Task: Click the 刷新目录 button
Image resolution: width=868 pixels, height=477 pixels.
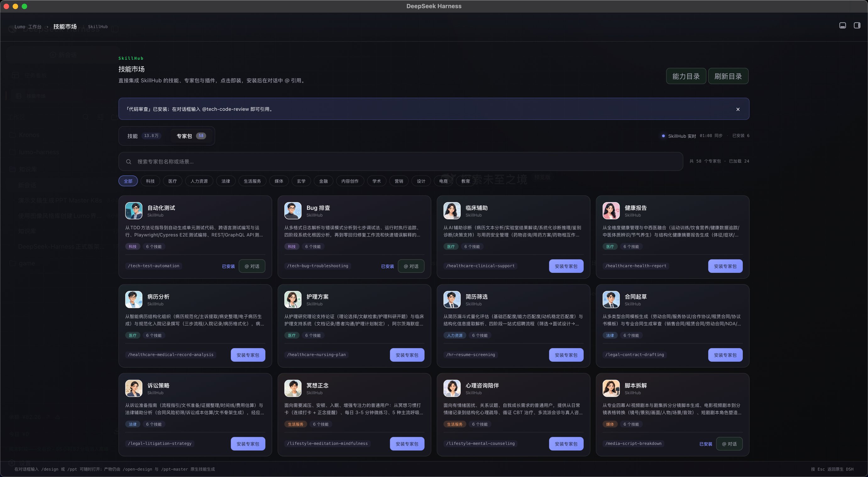Action: (x=728, y=76)
